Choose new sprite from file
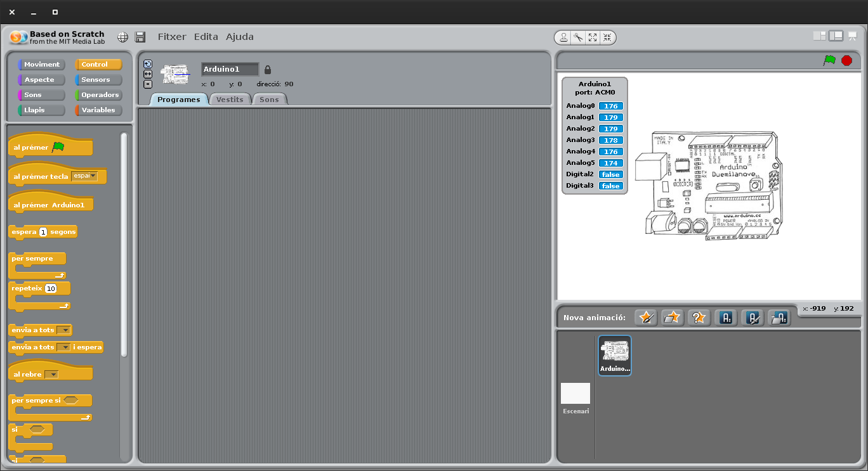 coord(672,318)
